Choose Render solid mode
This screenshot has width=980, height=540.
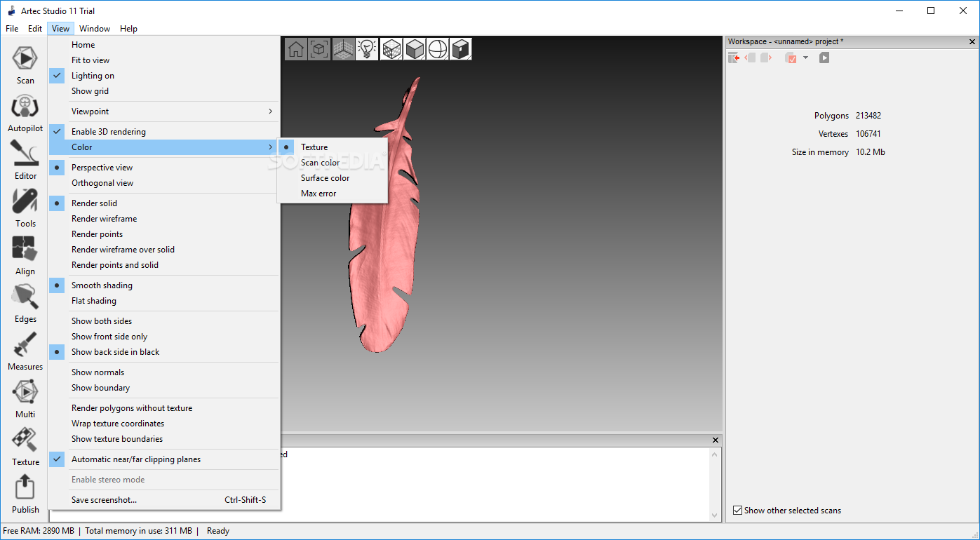click(164, 203)
